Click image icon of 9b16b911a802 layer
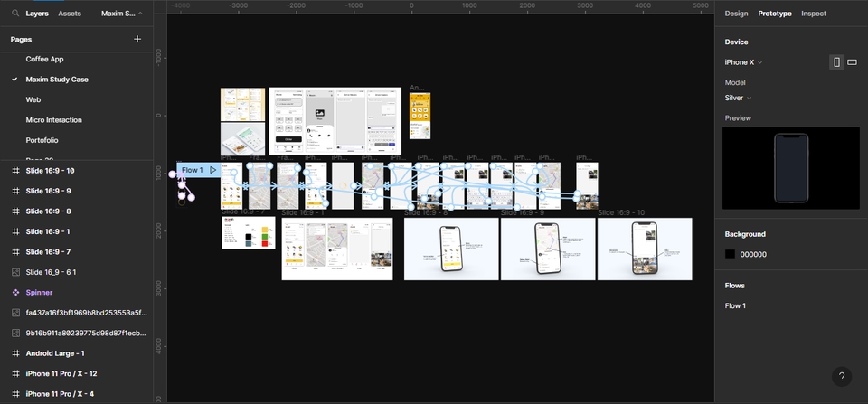 click(15, 334)
